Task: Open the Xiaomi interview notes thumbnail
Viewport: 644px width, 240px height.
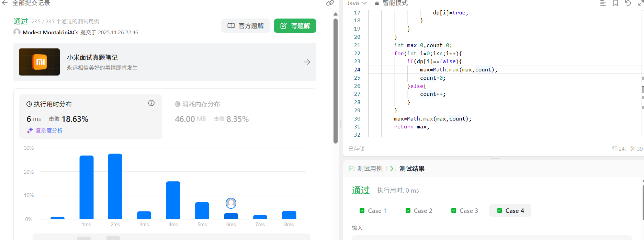Action: 39,62
